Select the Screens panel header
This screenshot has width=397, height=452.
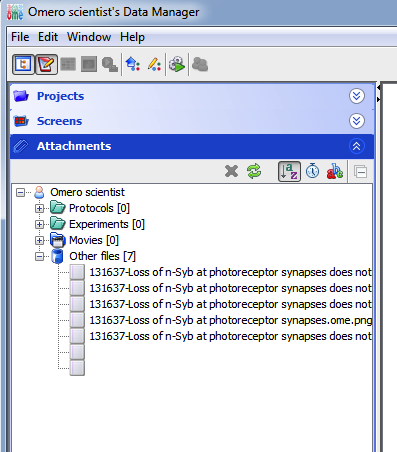pos(192,121)
